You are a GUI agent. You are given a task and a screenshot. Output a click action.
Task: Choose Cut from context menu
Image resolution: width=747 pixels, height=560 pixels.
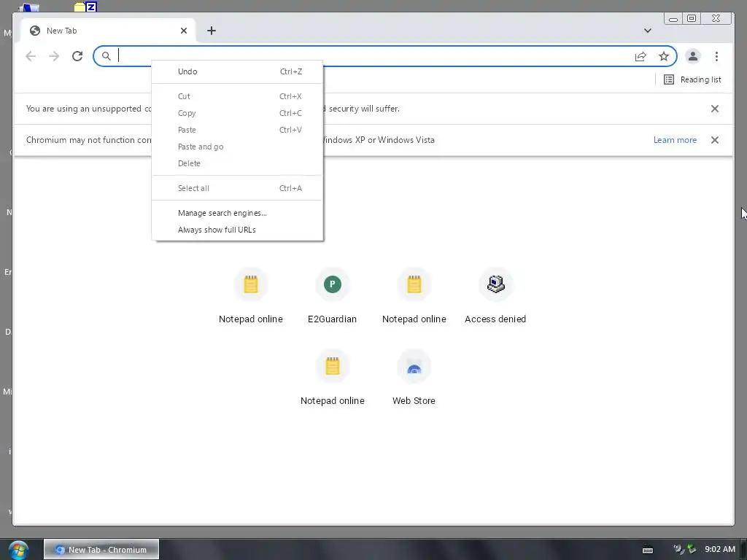click(237, 96)
